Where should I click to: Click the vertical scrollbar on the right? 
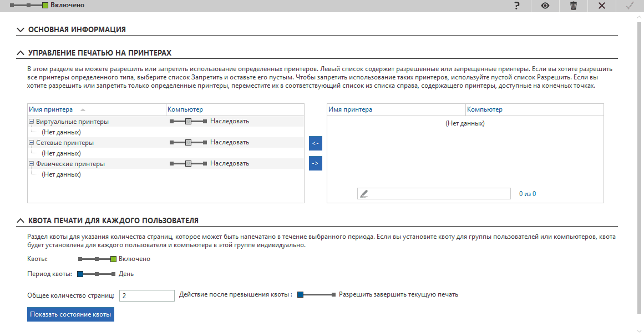(638, 168)
